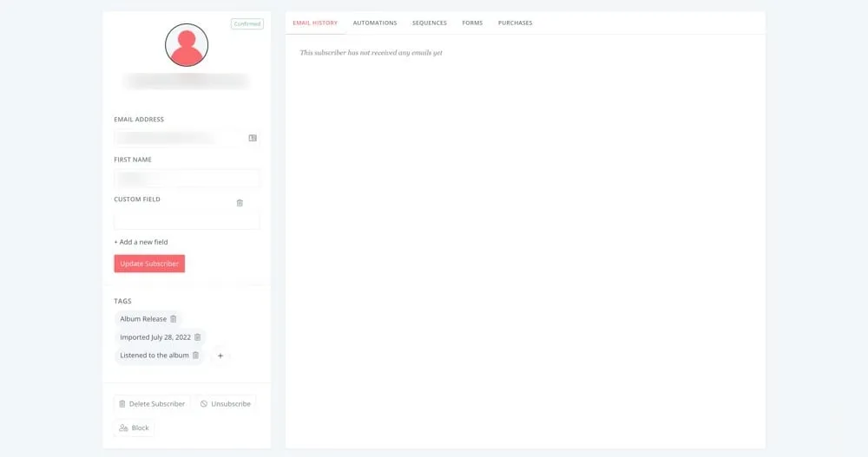Click the subscriber avatar image

coord(187,45)
